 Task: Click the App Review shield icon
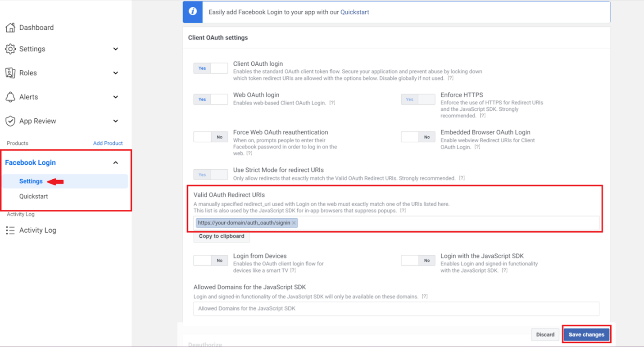point(10,121)
